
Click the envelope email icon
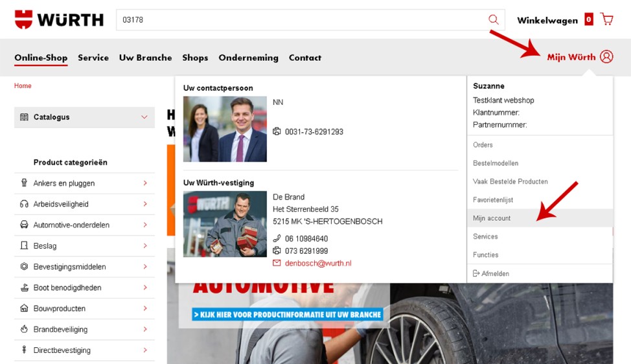(x=277, y=263)
